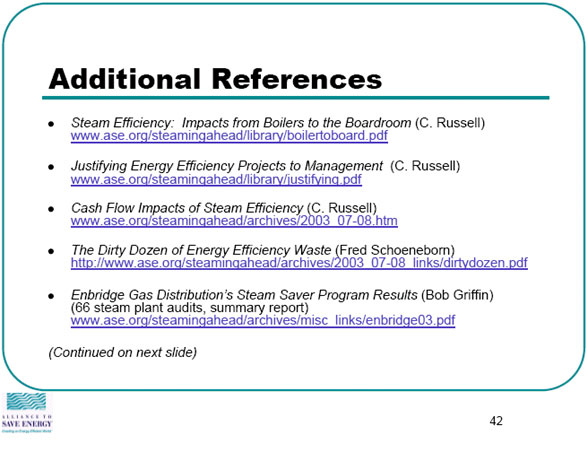The width and height of the screenshot is (588, 452).
Task: Click the slide number 42
Action: click(x=496, y=421)
